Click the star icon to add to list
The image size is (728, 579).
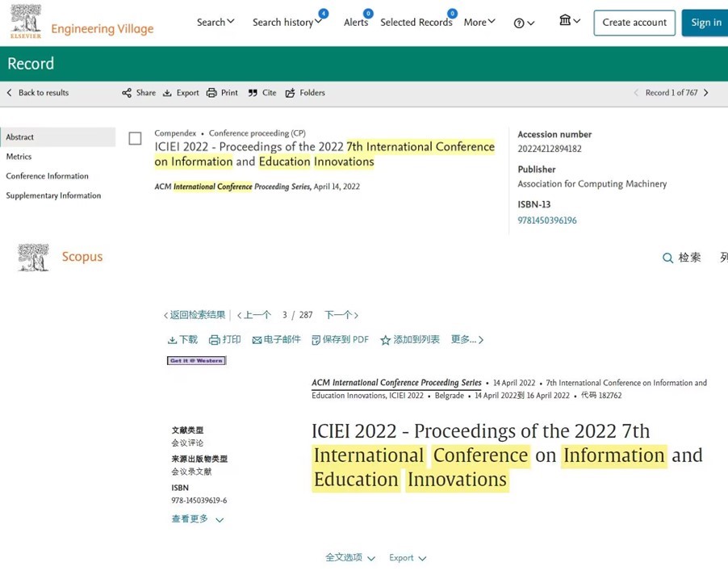[x=385, y=340]
